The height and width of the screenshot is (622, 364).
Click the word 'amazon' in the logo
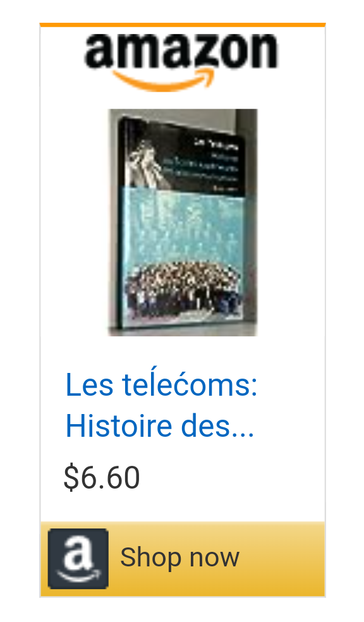coord(181,51)
